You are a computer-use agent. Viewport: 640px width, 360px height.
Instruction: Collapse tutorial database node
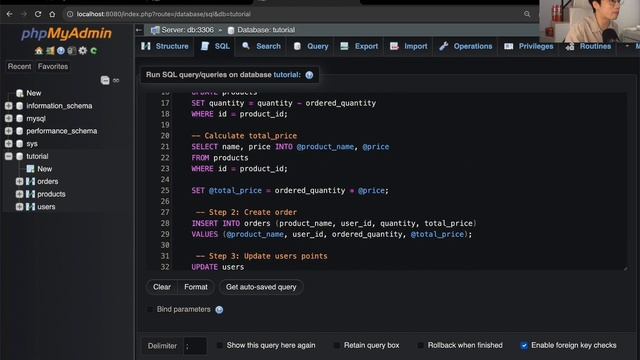pos(9,156)
